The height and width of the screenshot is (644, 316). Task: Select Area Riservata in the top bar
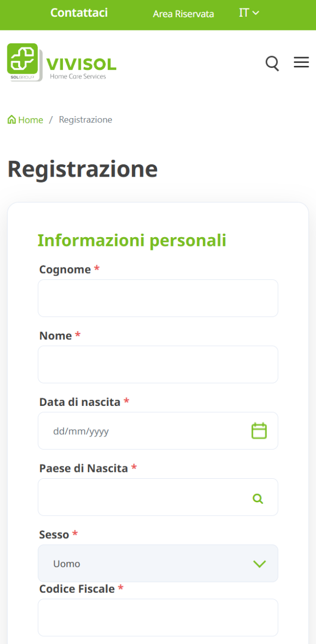pos(183,14)
